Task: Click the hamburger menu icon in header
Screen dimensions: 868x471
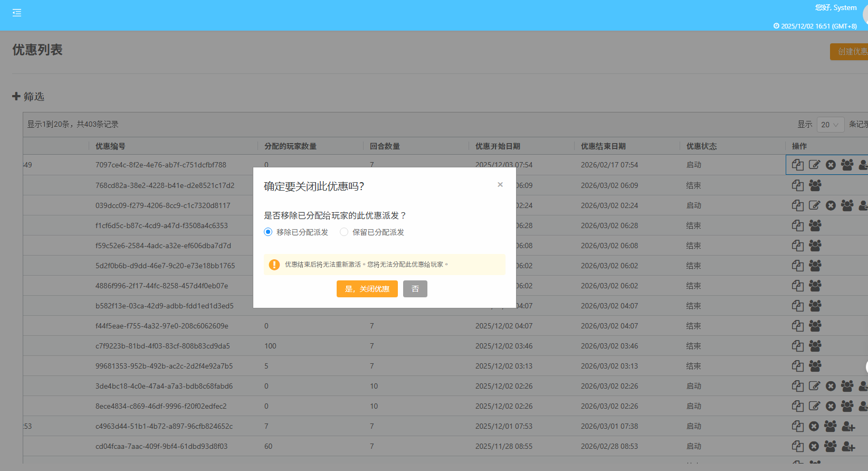Action: [x=17, y=13]
